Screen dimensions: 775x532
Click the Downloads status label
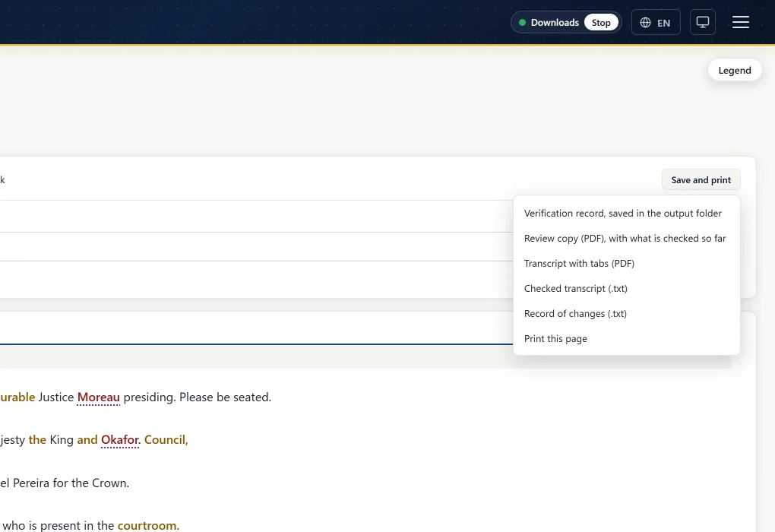click(x=555, y=22)
